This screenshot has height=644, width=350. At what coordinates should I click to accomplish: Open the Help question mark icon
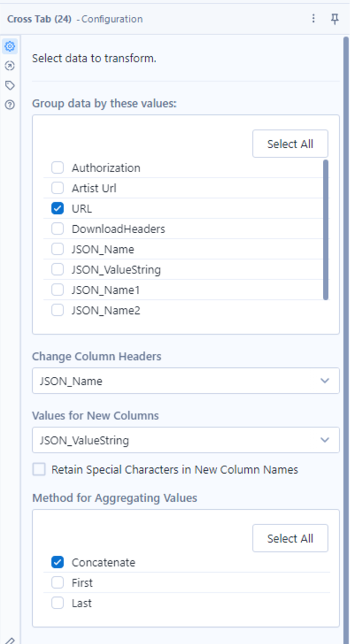(x=10, y=105)
